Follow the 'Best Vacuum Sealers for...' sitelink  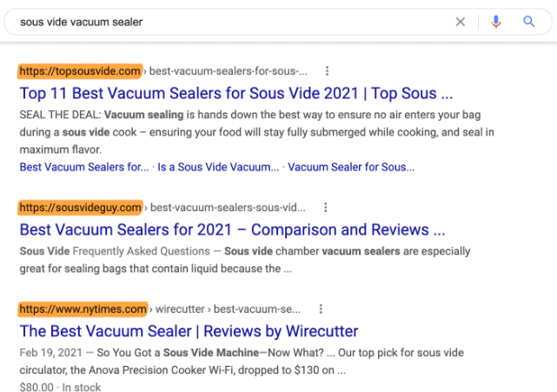84,167
